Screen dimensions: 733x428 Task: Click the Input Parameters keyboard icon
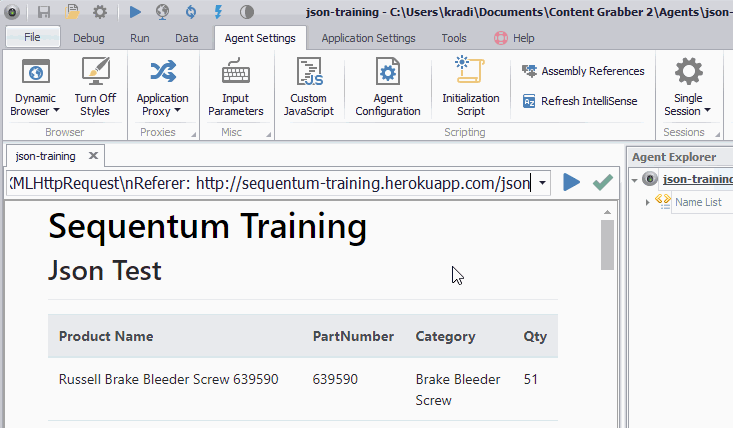tap(236, 73)
